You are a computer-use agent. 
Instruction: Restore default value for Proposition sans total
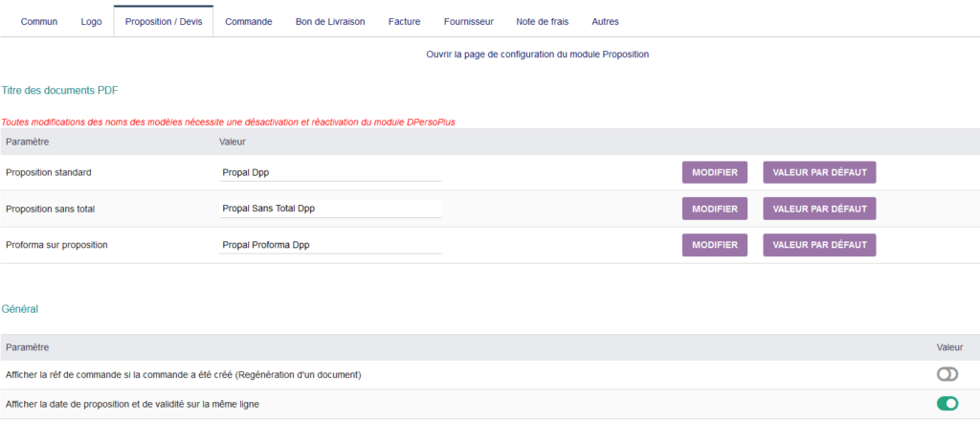click(x=819, y=209)
